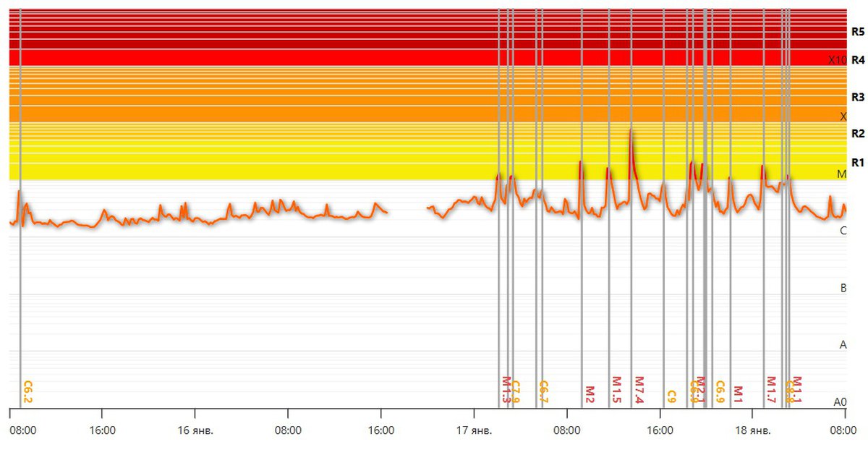The height and width of the screenshot is (460, 868).
Task: Click the peak of the M7.4 flare
Action: (631, 129)
